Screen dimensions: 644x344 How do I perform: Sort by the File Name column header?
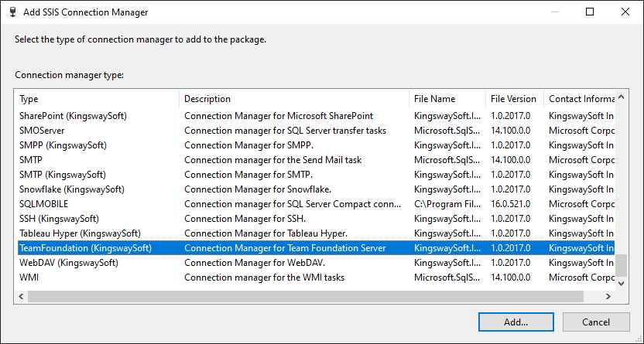[447, 99]
